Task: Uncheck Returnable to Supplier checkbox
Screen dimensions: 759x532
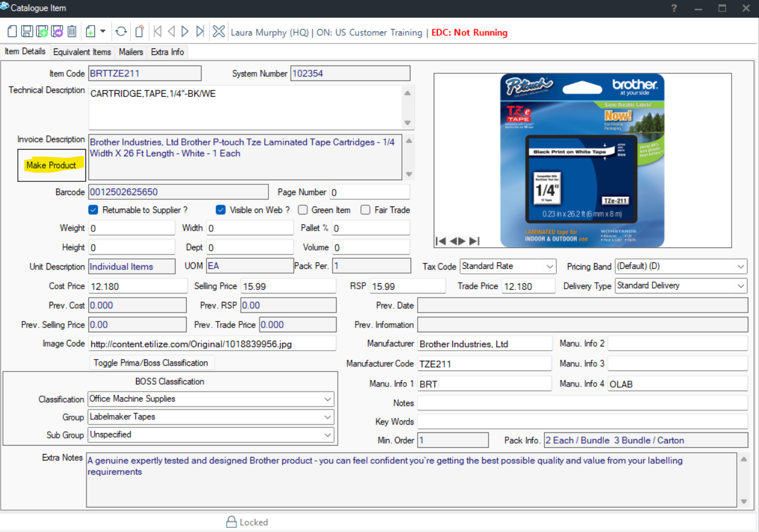Action: coord(93,210)
